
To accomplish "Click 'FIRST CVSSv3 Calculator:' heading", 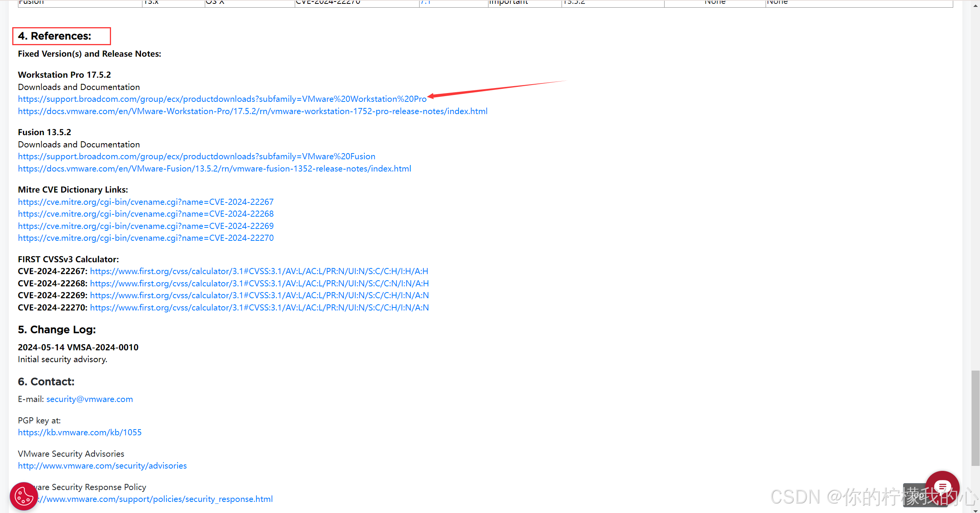I will tap(69, 259).
